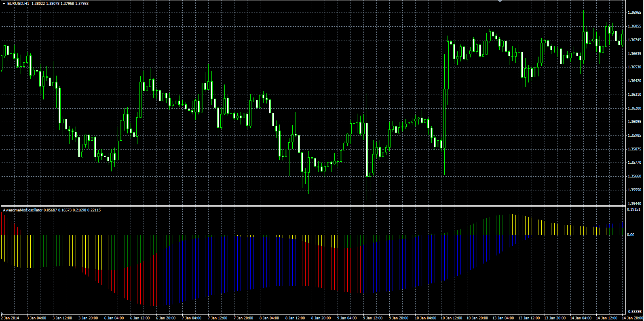Click the 10 Jan 12:00 time label

pos(451,318)
